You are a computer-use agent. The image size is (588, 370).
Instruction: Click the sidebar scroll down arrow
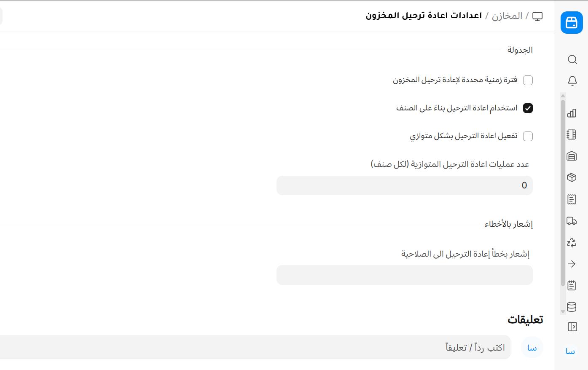tap(563, 312)
